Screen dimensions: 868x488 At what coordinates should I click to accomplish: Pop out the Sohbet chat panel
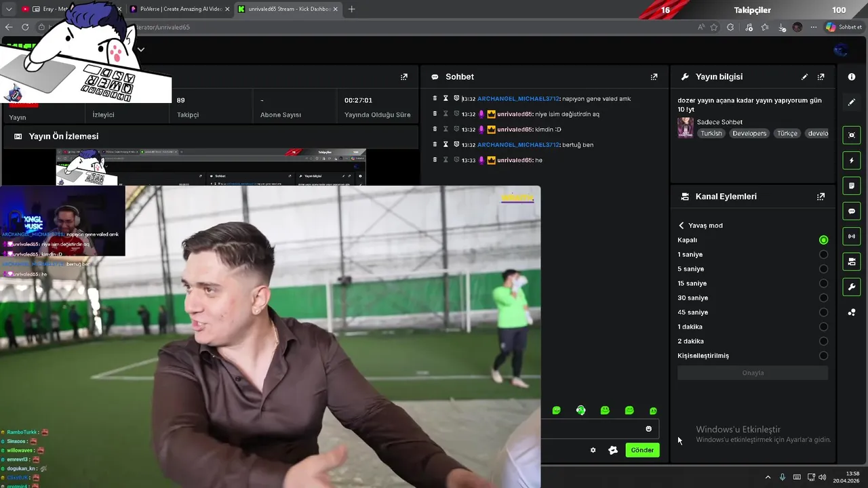(654, 77)
